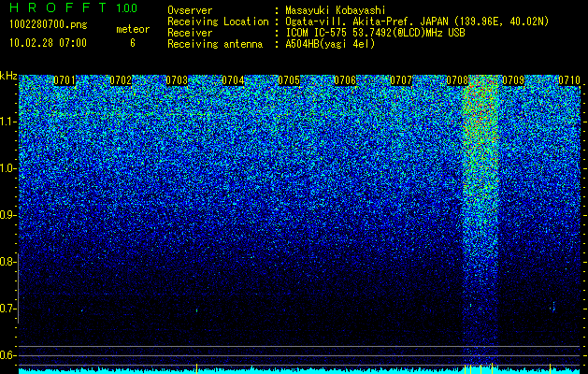Image resolution: width=588 pixels, height=374 pixels.
Task: Click the meteor label
Action: 133,29
